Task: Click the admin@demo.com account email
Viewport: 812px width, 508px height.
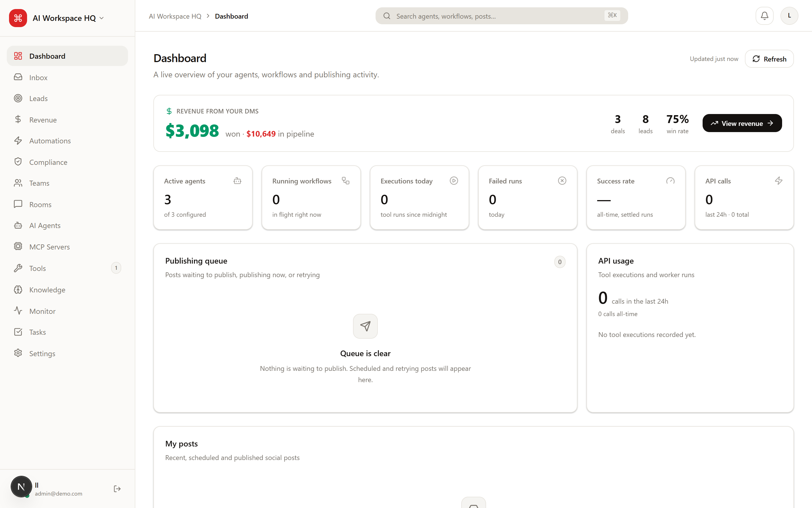Action: 59,494
